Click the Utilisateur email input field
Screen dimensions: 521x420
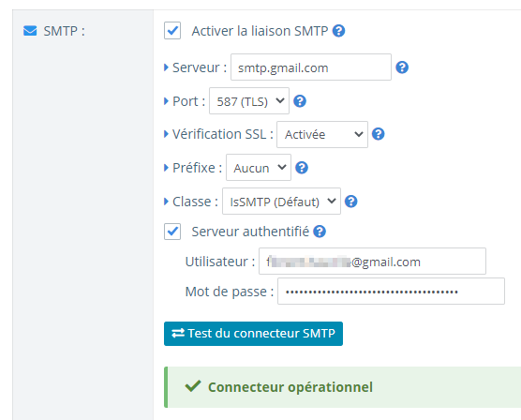pyautogui.click(x=372, y=261)
